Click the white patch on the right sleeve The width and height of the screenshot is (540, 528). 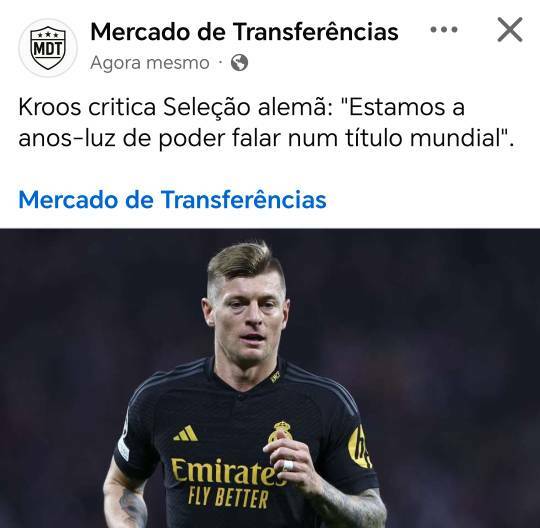[123, 448]
